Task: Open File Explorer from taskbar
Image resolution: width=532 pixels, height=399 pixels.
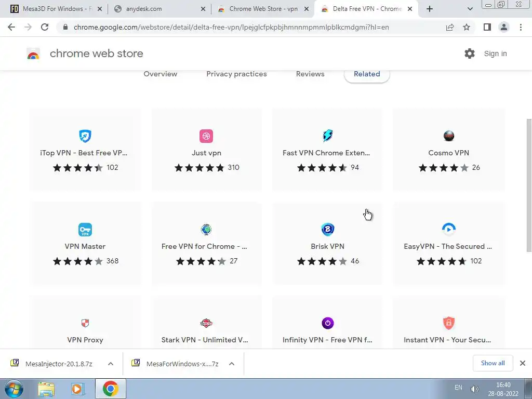Action: click(x=46, y=389)
